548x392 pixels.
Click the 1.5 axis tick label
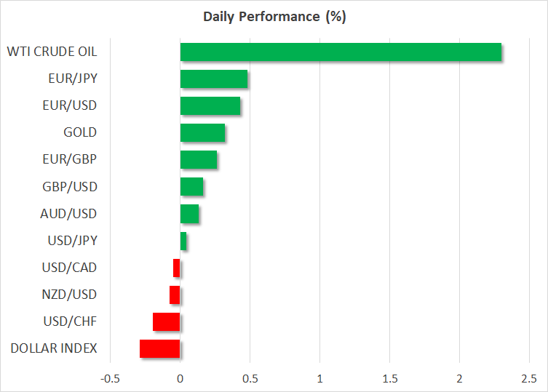[x=389, y=378]
